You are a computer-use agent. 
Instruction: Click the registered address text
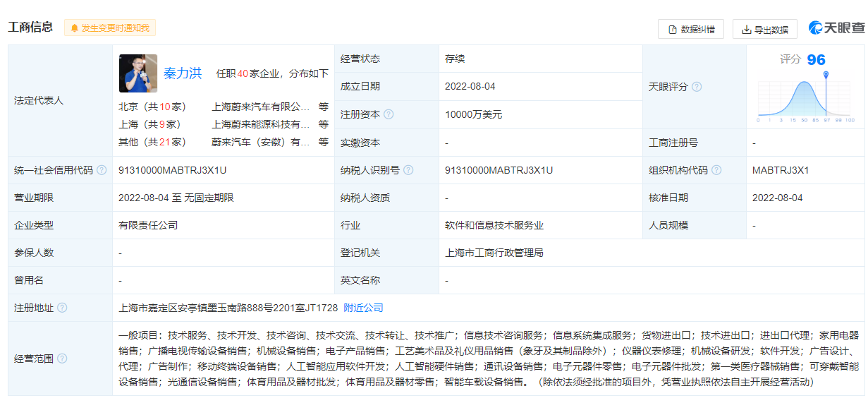228,308
